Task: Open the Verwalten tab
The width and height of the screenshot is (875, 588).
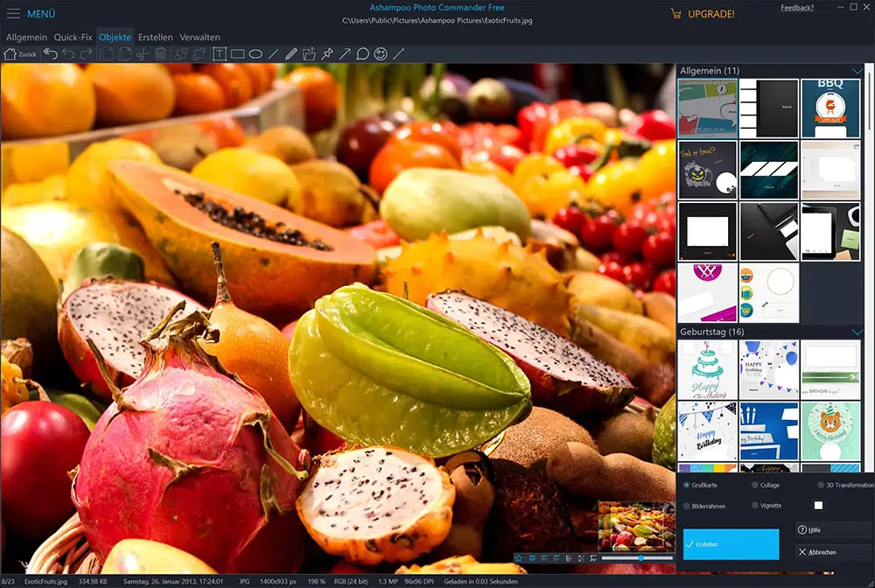Action: (x=199, y=38)
